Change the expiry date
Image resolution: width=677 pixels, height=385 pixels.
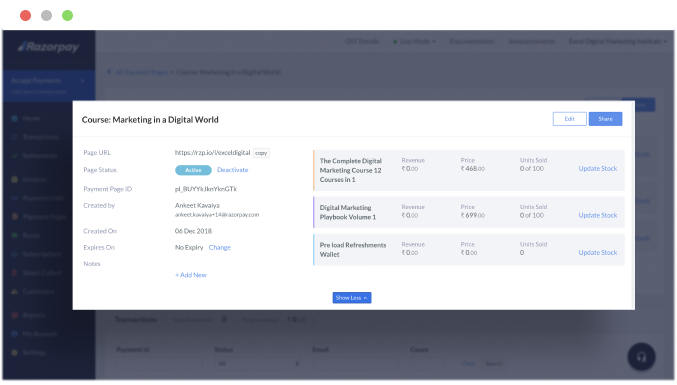[x=220, y=247]
